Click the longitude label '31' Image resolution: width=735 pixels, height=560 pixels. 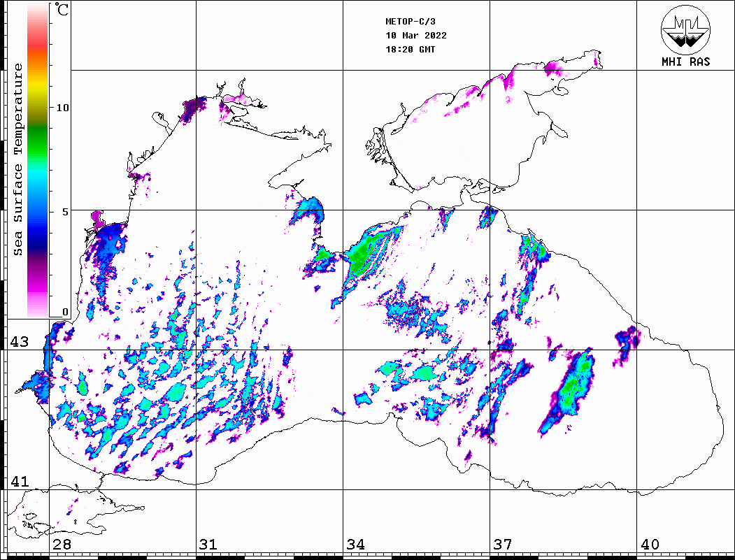(x=208, y=545)
